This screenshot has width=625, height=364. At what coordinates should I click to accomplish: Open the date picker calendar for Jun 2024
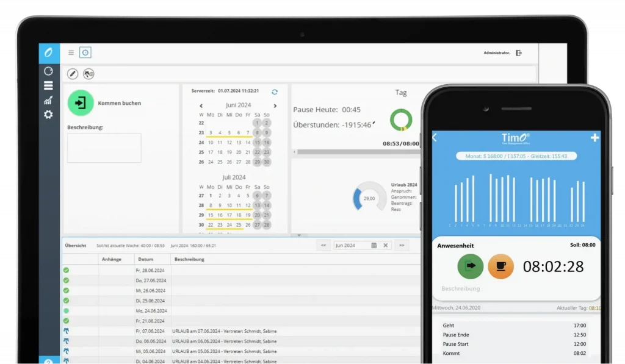coord(374,245)
